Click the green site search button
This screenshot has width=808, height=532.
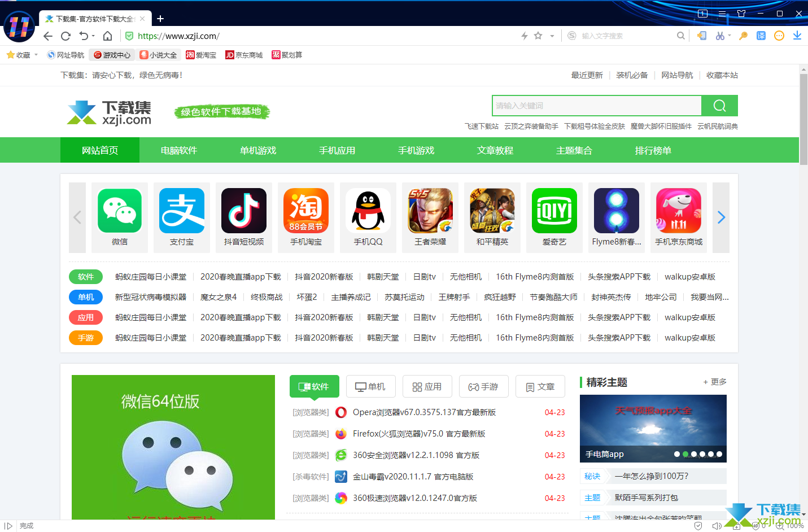click(x=719, y=106)
